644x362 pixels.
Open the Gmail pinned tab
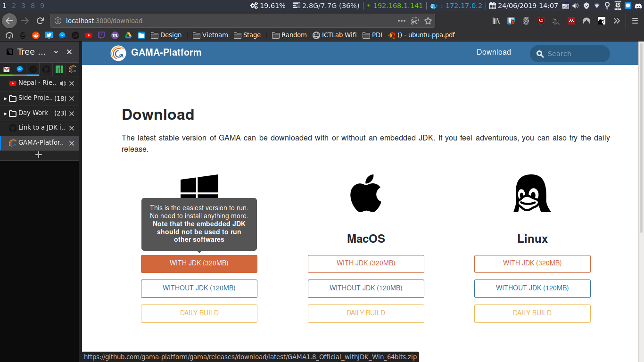(x=7, y=69)
